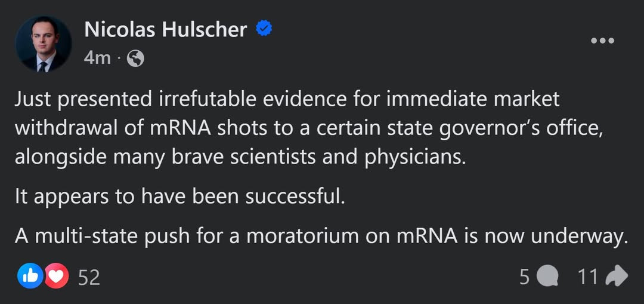The height and width of the screenshot is (304, 644).
Task: Open Nicolas Hulscher's profile picture
Action: pos(44,44)
